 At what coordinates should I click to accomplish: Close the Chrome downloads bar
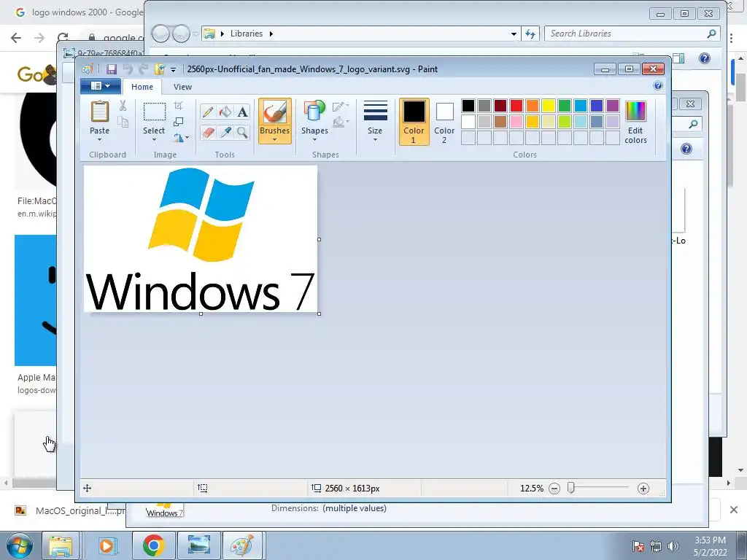(x=734, y=510)
